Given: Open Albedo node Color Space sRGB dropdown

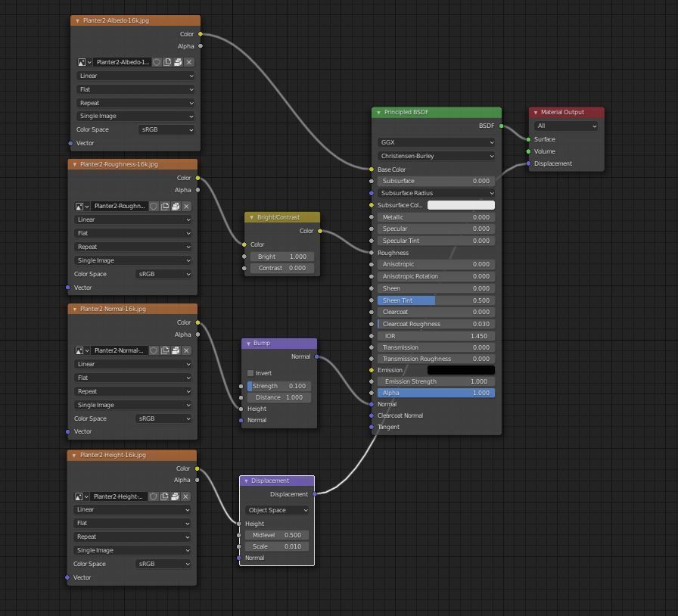Looking at the screenshot, I should (x=166, y=129).
